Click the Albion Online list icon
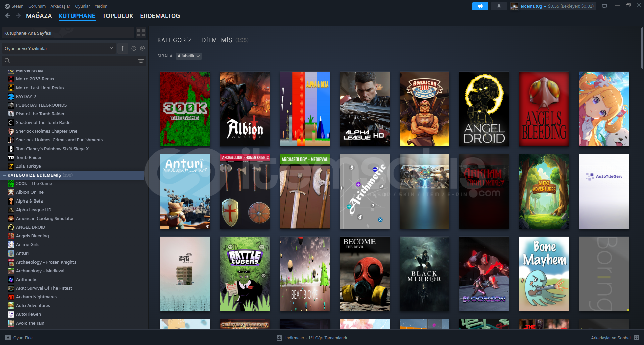Viewport: 644px width, 345px height. 11,192
